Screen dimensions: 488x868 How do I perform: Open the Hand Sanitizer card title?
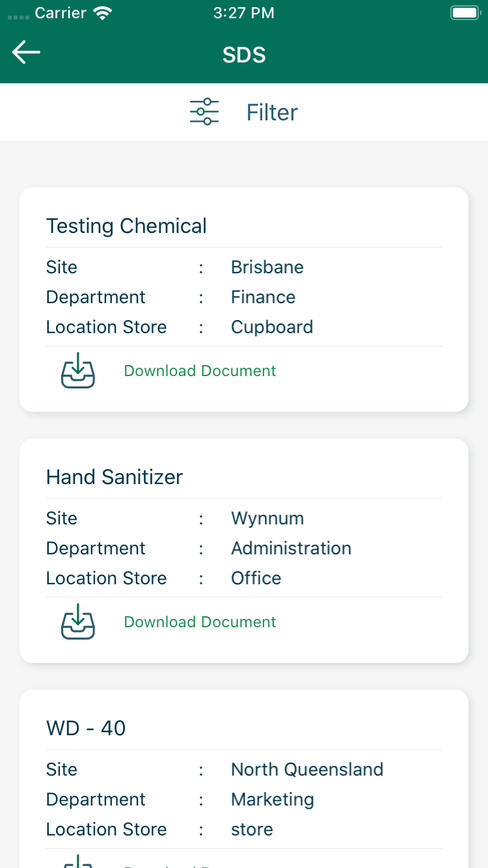[115, 477]
